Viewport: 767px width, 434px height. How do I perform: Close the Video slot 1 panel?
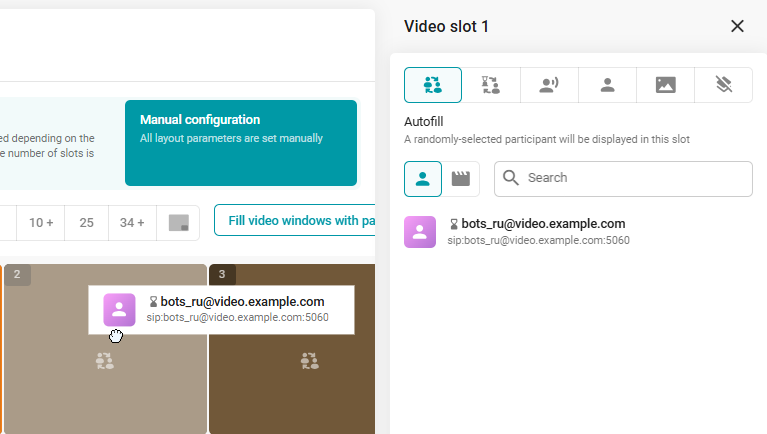point(738,26)
